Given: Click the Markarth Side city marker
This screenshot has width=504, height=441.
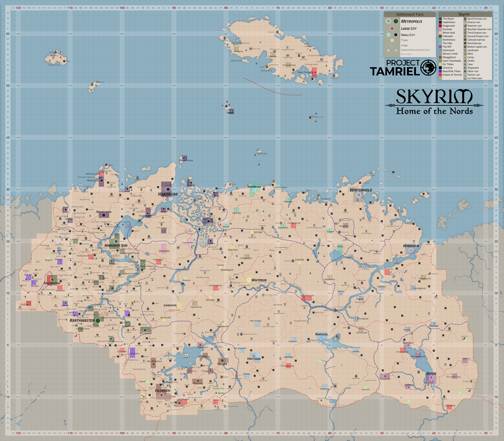Looking at the screenshot, I should coord(116,241).
